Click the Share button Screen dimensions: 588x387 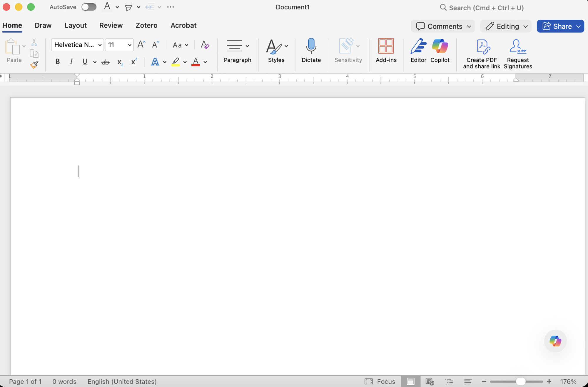(557, 26)
